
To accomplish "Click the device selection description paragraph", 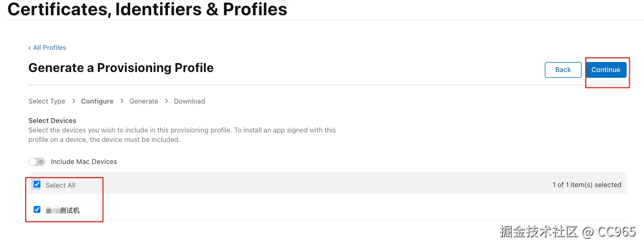I will [x=182, y=135].
